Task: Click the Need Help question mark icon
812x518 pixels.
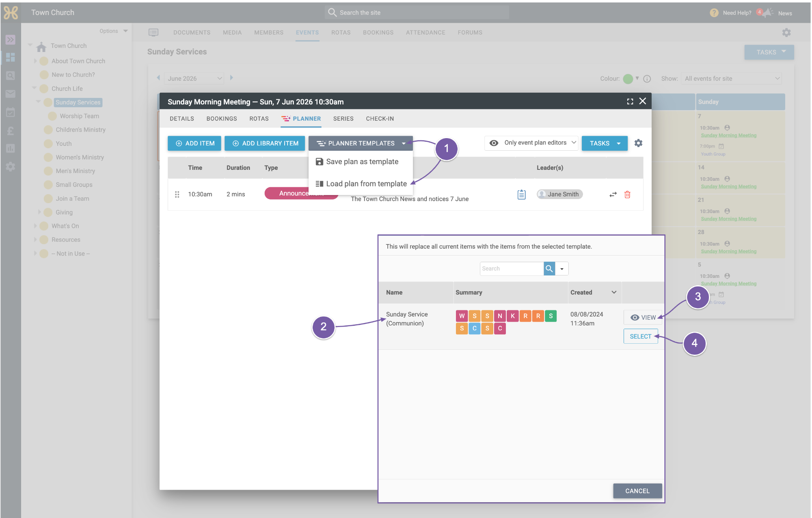Action: click(714, 13)
